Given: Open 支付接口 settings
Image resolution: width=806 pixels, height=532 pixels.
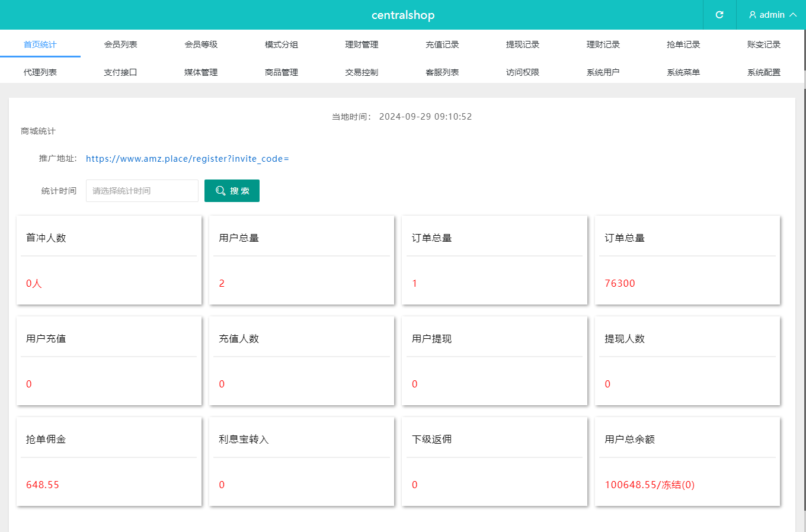Looking at the screenshot, I should pos(120,72).
